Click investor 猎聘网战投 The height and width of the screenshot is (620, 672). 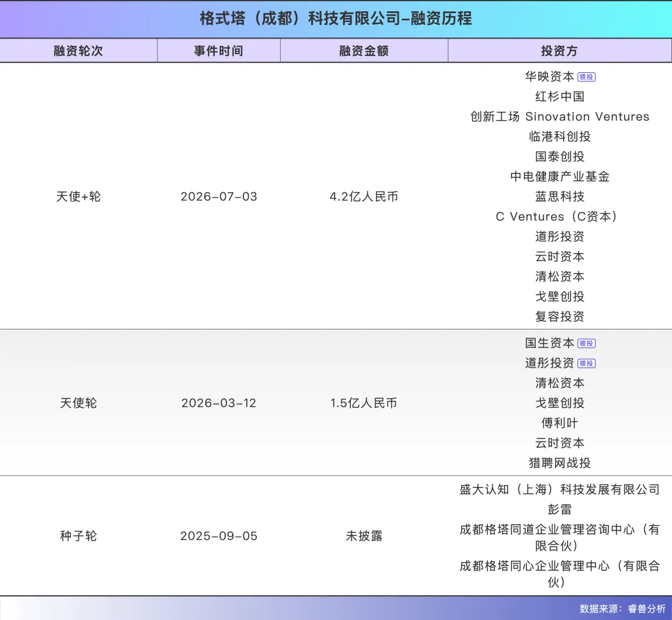click(x=560, y=463)
